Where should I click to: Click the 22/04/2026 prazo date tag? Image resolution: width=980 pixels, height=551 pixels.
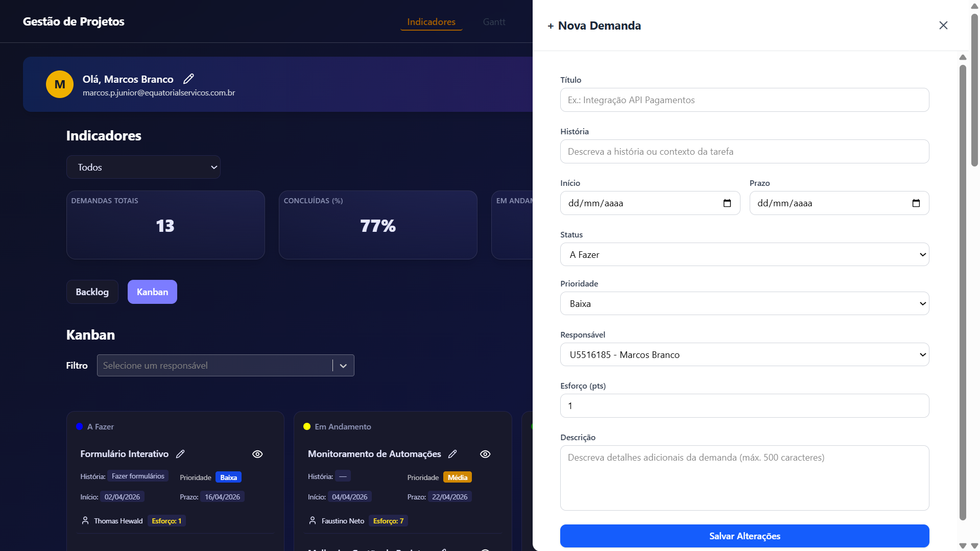coord(449,497)
